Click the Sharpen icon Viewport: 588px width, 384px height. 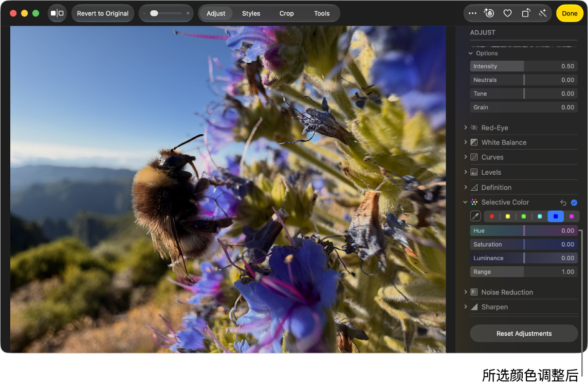coord(474,307)
